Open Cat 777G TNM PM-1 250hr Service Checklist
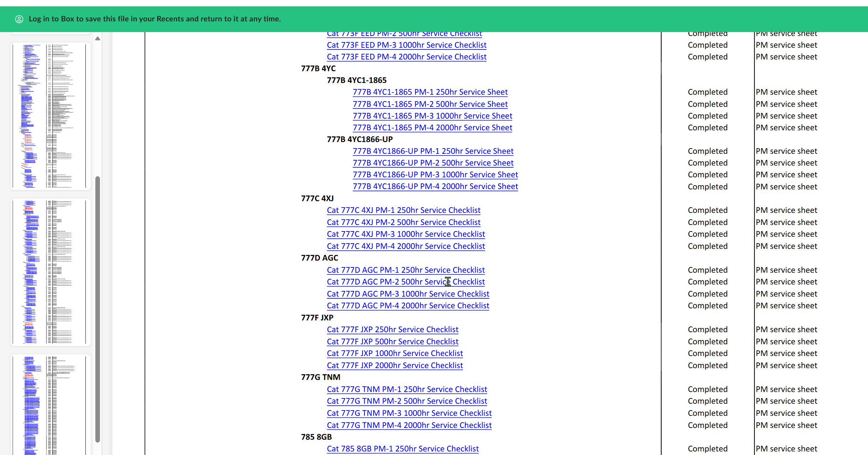 click(x=407, y=389)
